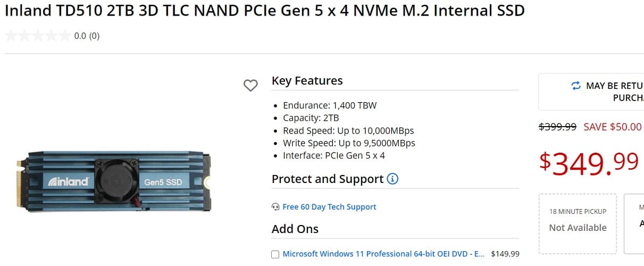Click the first rating star
Image resolution: width=644 pixels, height=266 pixels.
(11, 36)
